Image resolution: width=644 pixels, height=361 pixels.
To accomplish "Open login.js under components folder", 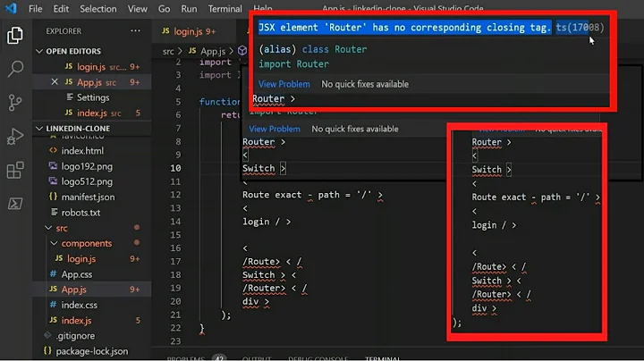I will (x=92, y=259).
